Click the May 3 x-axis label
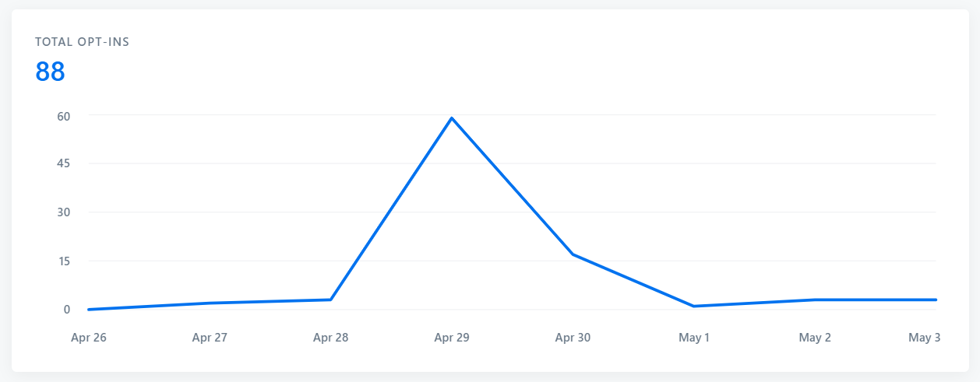The width and height of the screenshot is (980, 382). [x=925, y=338]
